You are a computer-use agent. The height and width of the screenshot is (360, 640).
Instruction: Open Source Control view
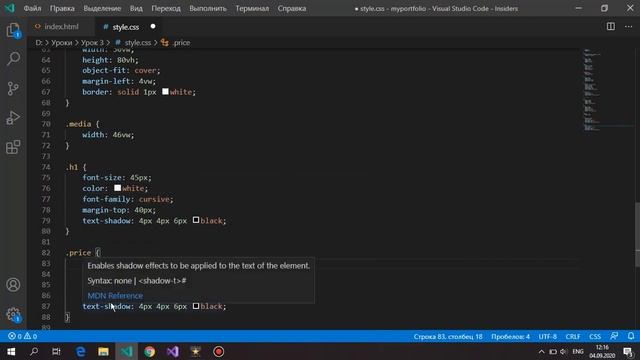(13, 88)
